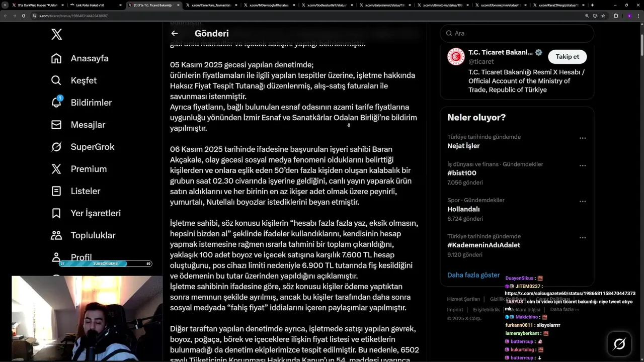
Task: Follow T.C. Ticaret Bakanlığı with Takip et
Action: 568,56
